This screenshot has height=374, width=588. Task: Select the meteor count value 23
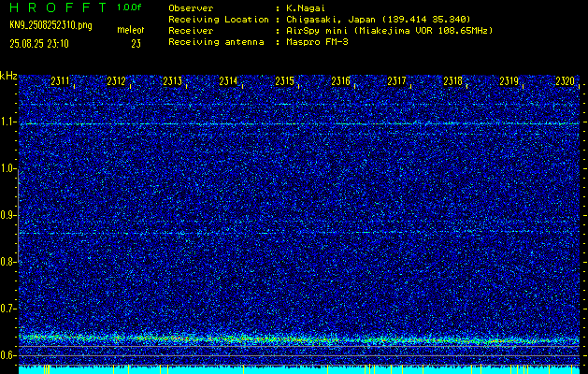136,44
